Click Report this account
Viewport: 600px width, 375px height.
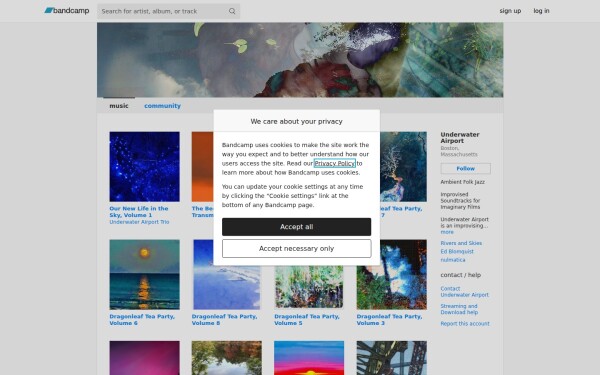pyautogui.click(x=465, y=324)
